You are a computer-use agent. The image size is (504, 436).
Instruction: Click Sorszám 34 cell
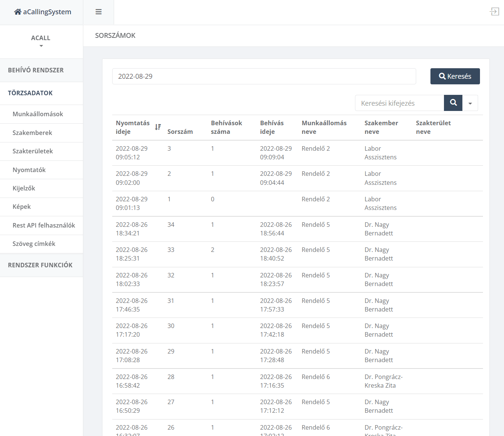(171, 225)
